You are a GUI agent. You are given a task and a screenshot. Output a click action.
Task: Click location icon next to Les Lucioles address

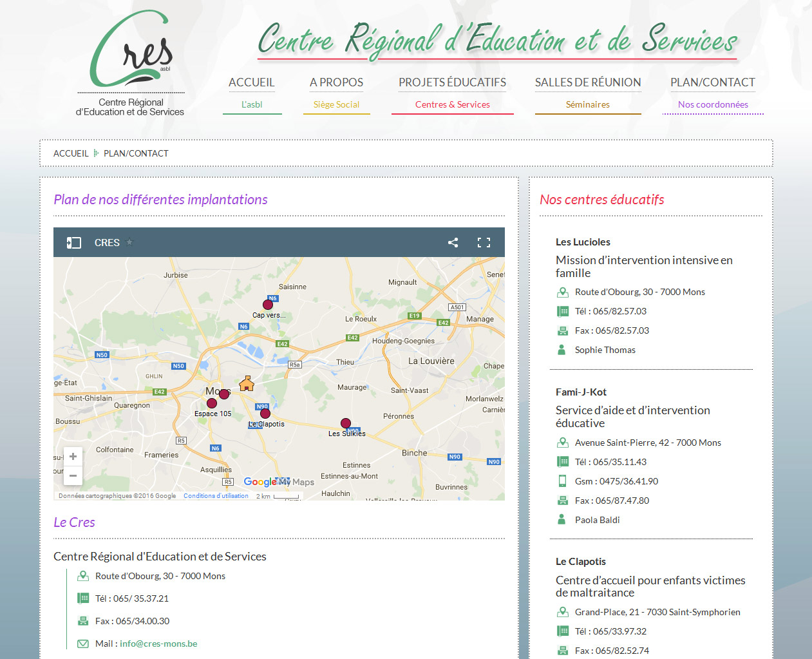click(x=562, y=292)
